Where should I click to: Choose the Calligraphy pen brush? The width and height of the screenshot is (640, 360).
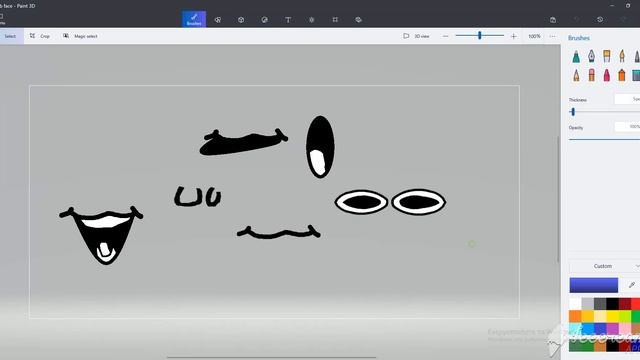[x=591, y=56]
